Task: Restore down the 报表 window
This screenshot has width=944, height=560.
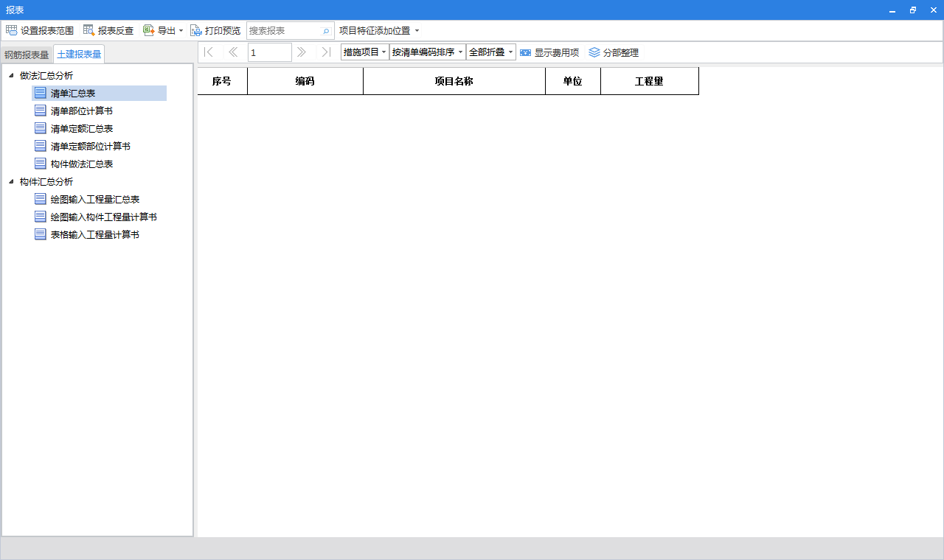Action: pyautogui.click(x=913, y=10)
